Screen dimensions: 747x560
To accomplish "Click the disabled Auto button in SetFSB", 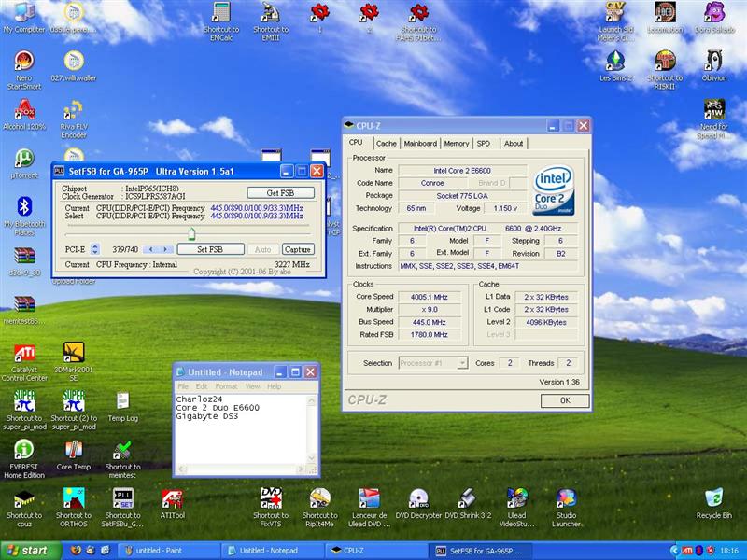I will [262, 249].
